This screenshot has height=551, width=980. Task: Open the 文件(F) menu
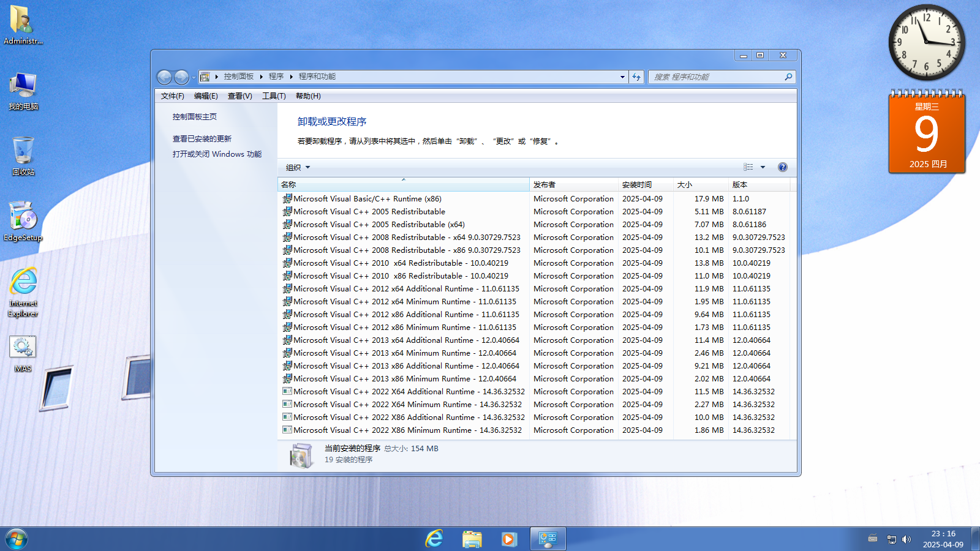[172, 96]
